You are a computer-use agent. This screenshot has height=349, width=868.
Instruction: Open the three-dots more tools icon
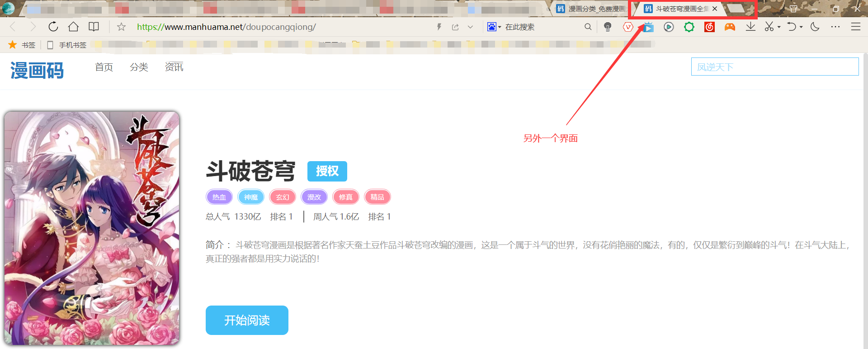[x=835, y=27]
